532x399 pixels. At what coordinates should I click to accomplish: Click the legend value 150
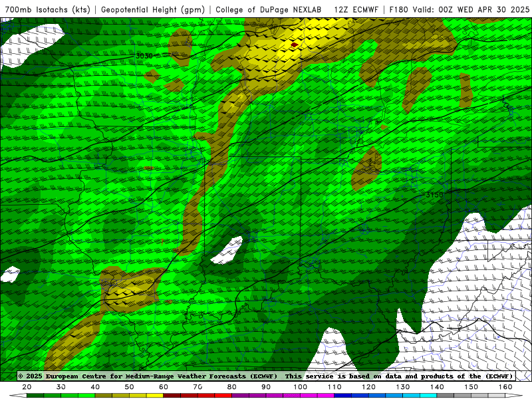(x=471, y=387)
